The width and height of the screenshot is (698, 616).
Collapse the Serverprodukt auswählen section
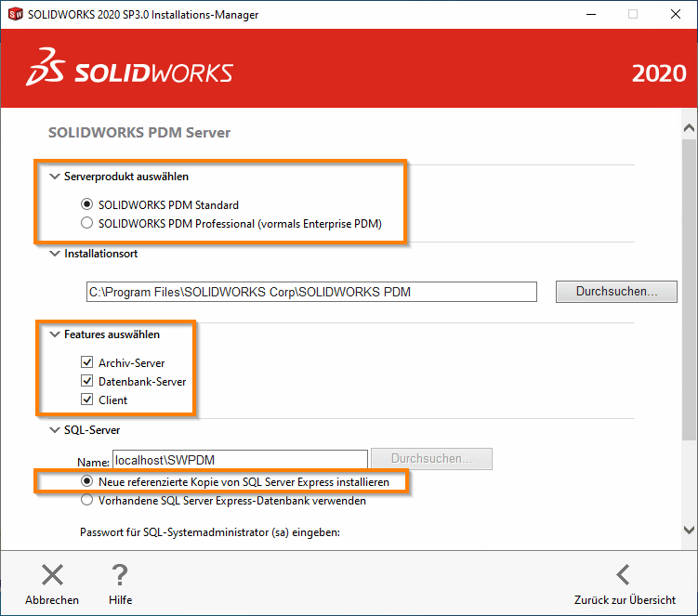(x=55, y=177)
